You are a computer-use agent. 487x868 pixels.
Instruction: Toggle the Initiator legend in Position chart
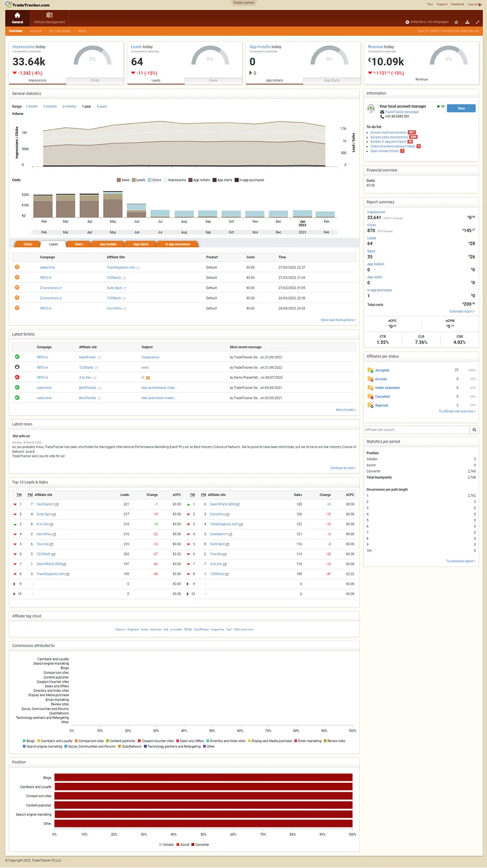coord(166,845)
